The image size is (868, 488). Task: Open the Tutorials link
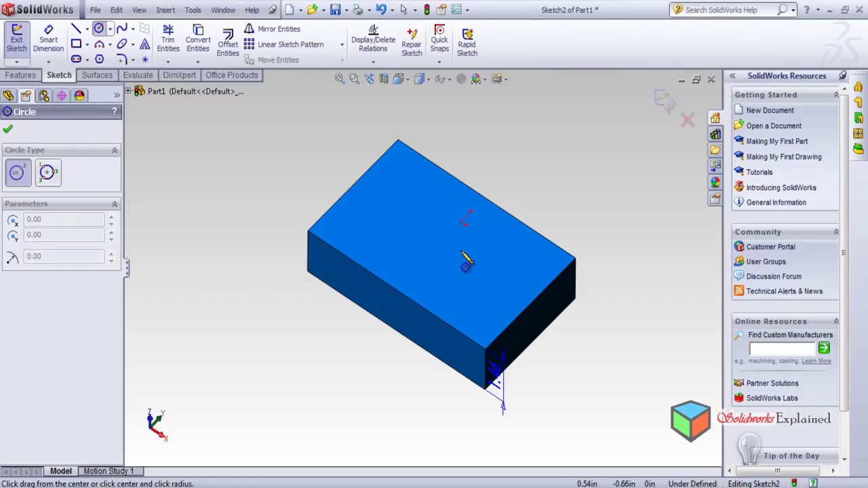click(x=759, y=172)
